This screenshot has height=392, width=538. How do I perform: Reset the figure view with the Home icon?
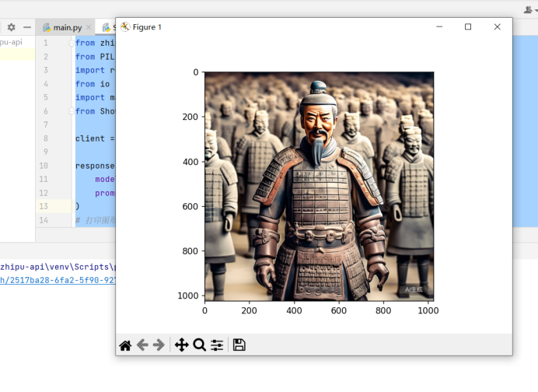pyautogui.click(x=125, y=345)
